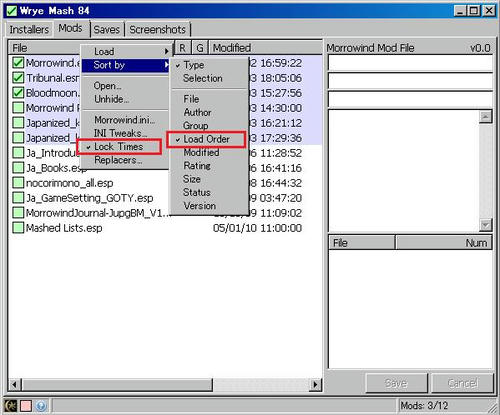Close the Wrye Mash window
Viewport: 500px width, 415px height.
click(x=489, y=11)
